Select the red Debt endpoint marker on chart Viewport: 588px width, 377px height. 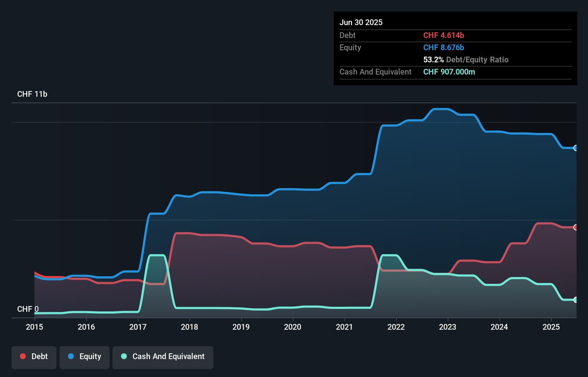(x=575, y=227)
